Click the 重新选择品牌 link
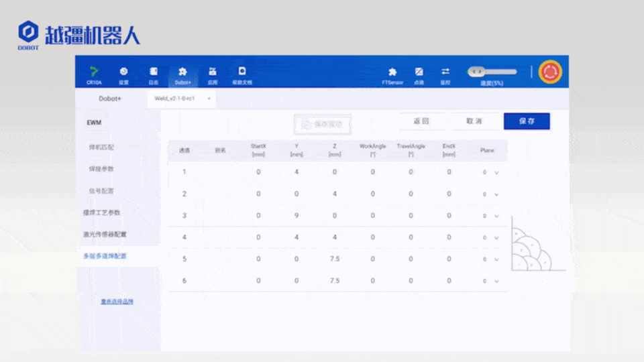 tap(117, 302)
